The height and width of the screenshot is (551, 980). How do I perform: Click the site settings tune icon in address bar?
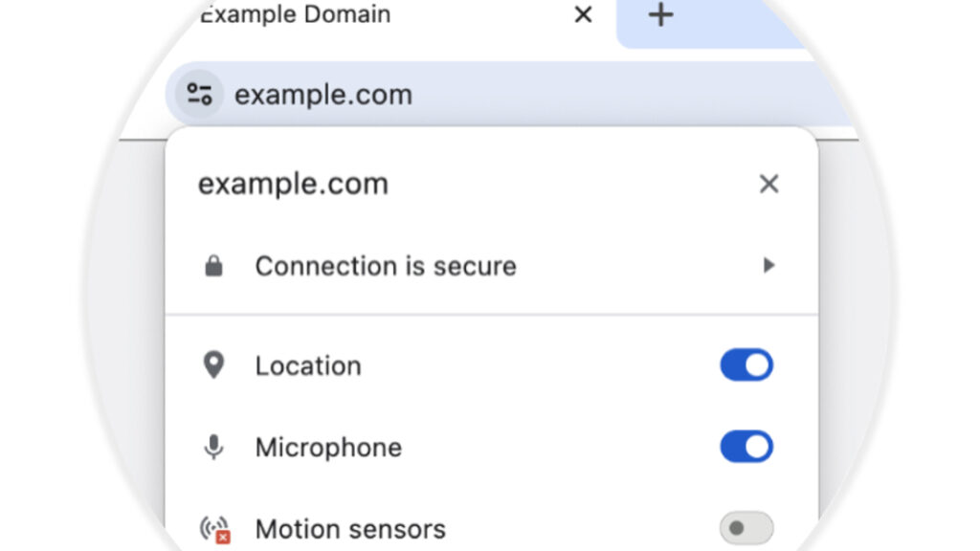pyautogui.click(x=198, y=93)
